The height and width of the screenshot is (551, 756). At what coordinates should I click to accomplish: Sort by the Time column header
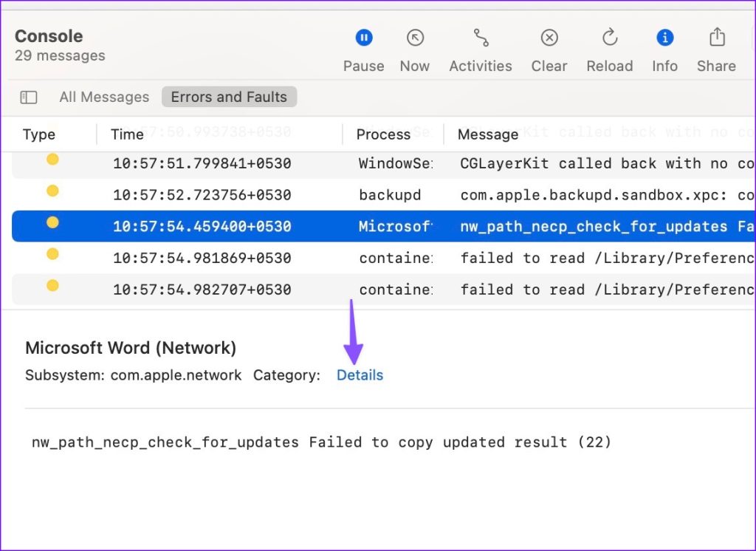coord(127,134)
